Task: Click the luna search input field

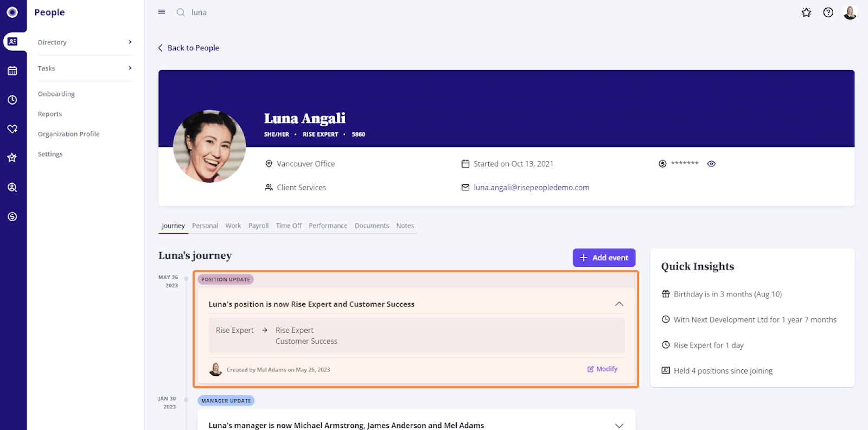Action: (325, 12)
